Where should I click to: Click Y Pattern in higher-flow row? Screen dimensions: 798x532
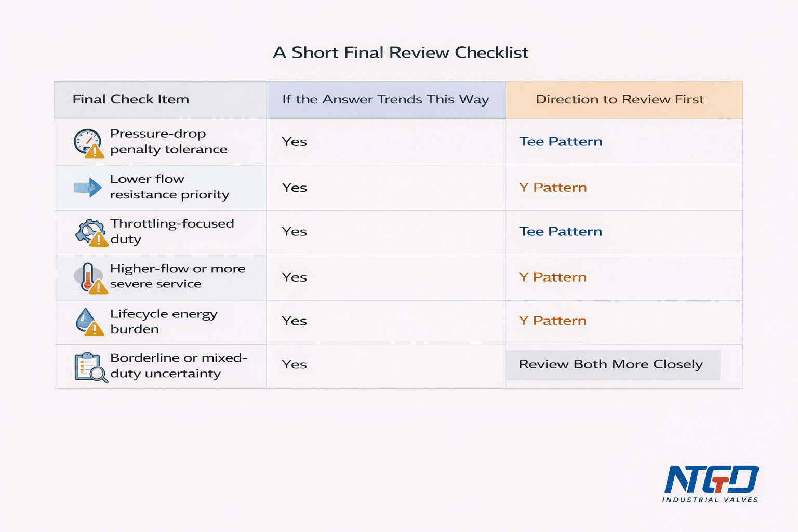[x=553, y=277]
